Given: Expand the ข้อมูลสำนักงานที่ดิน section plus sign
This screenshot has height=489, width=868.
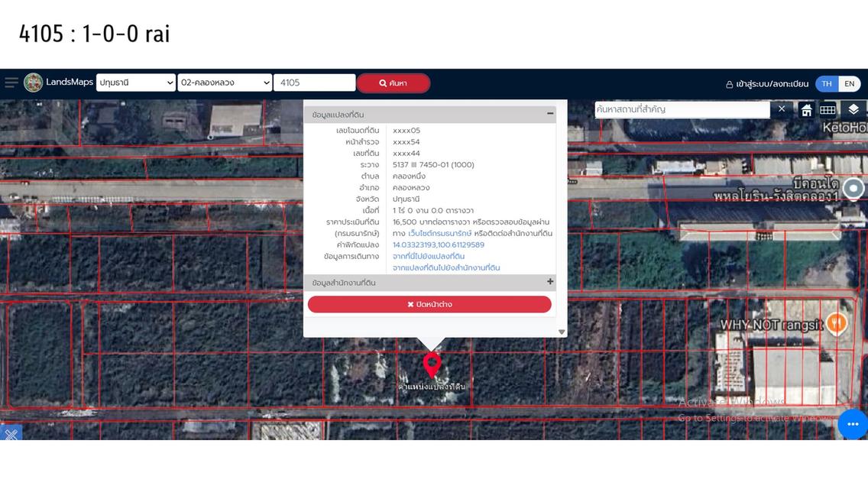Looking at the screenshot, I should click(550, 282).
